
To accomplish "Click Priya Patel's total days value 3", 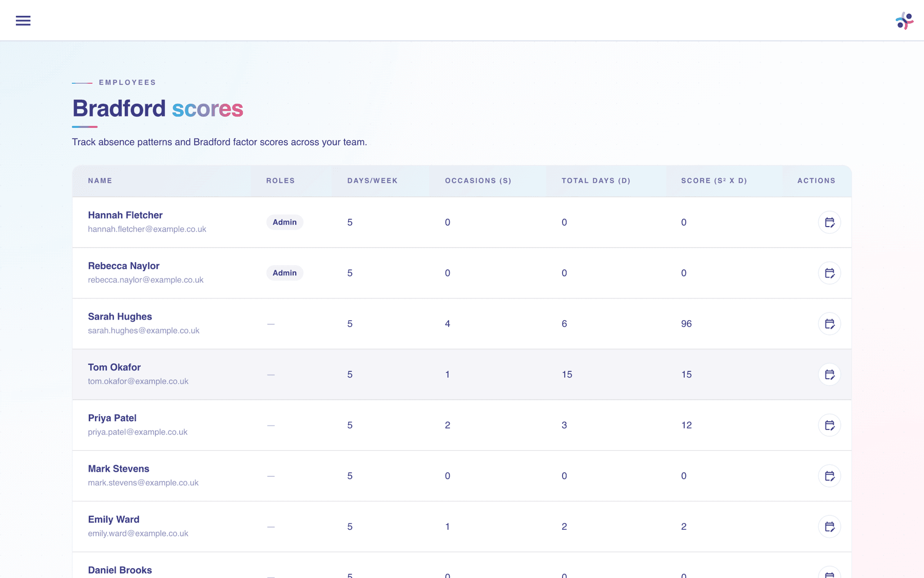I will 564,425.
